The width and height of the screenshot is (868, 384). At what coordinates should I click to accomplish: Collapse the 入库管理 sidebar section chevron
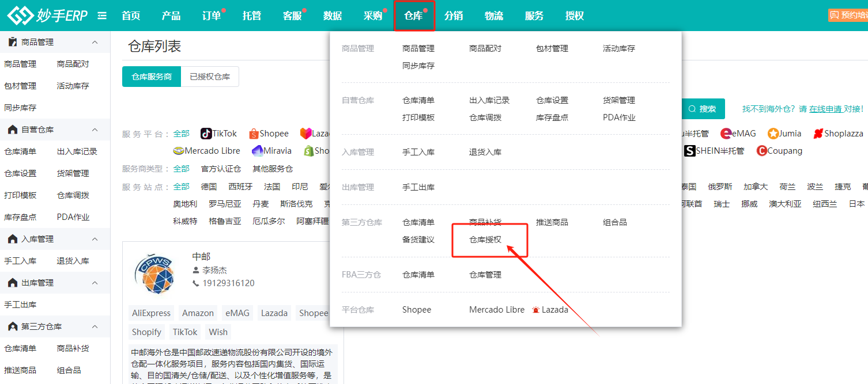click(95, 239)
